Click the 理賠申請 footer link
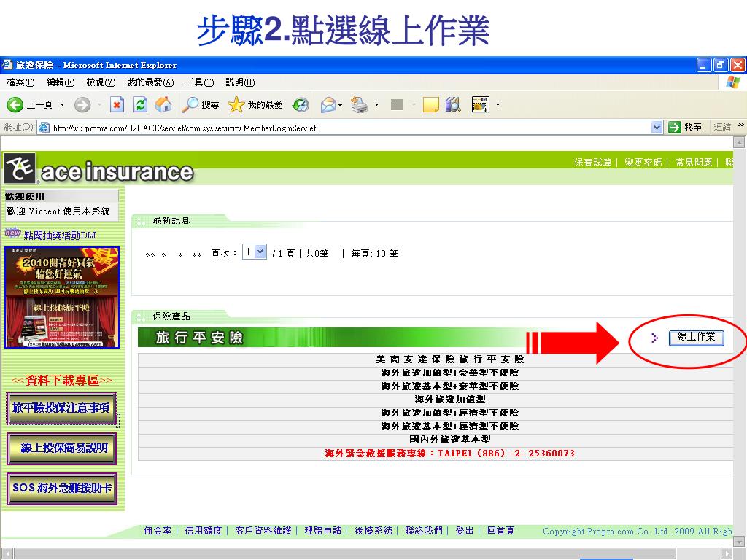The width and height of the screenshot is (747, 560). point(323,531)
